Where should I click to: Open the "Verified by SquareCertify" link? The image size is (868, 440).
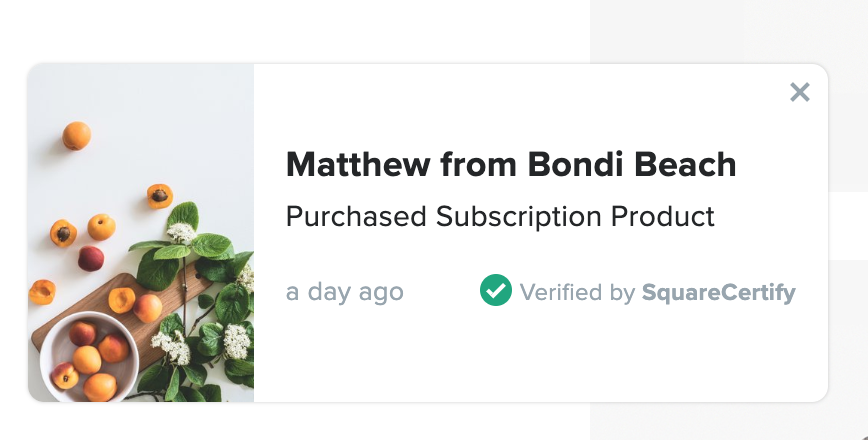click(x=657, y=292)
